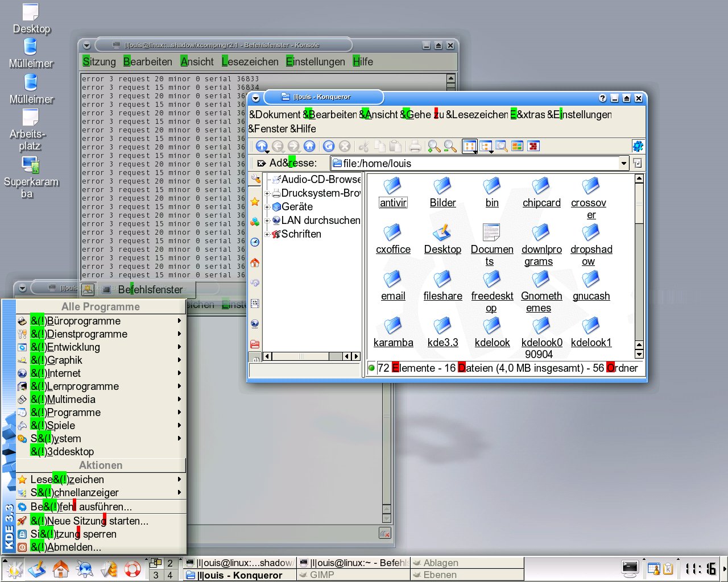
Task: Zoom in with magnifier plus icon
Action: [434, 147]
